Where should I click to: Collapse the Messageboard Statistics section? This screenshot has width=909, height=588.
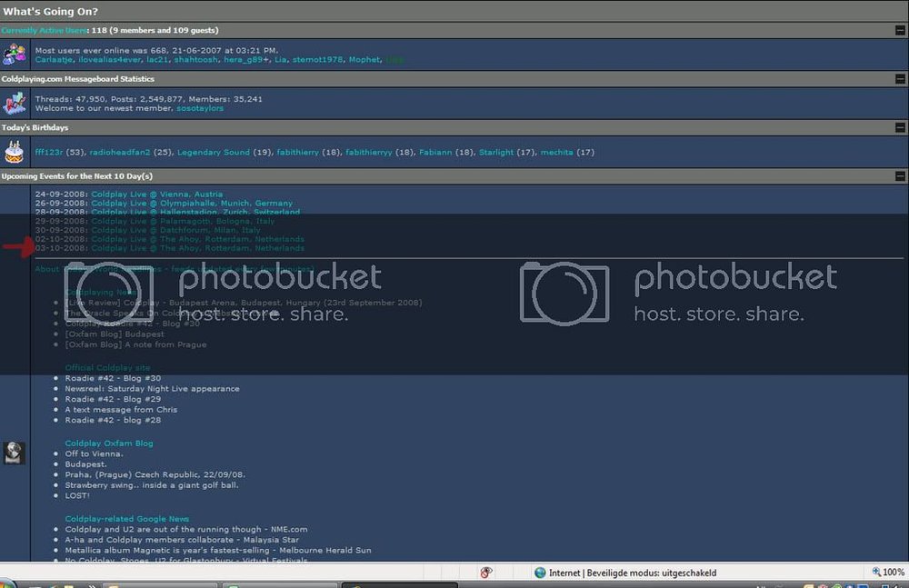900,79
